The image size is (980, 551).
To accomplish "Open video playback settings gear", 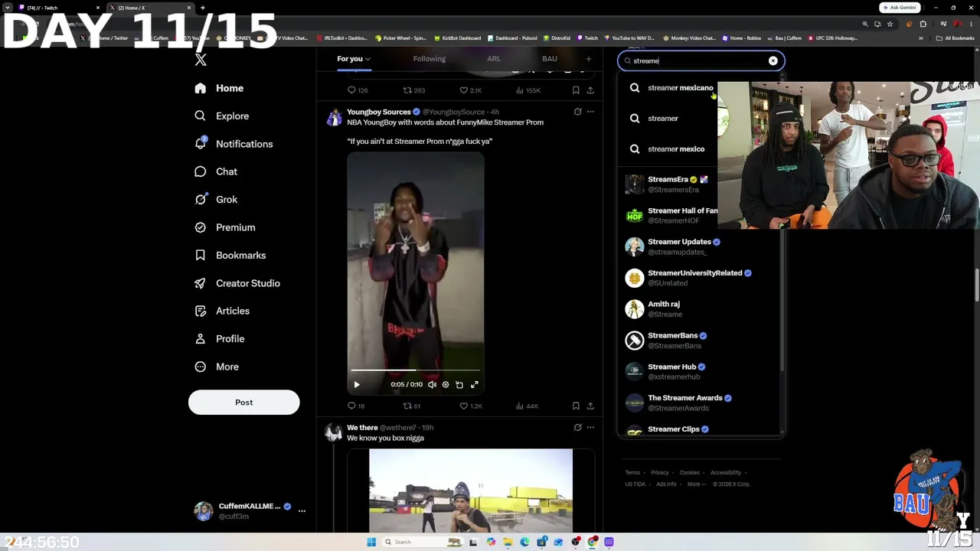I will click(446, 385).
